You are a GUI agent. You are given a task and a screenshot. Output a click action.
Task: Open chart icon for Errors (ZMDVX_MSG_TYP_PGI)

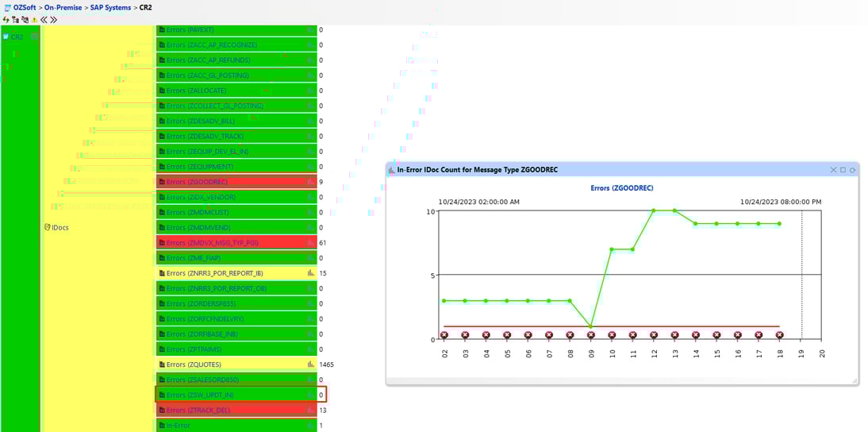coord(310,242)
